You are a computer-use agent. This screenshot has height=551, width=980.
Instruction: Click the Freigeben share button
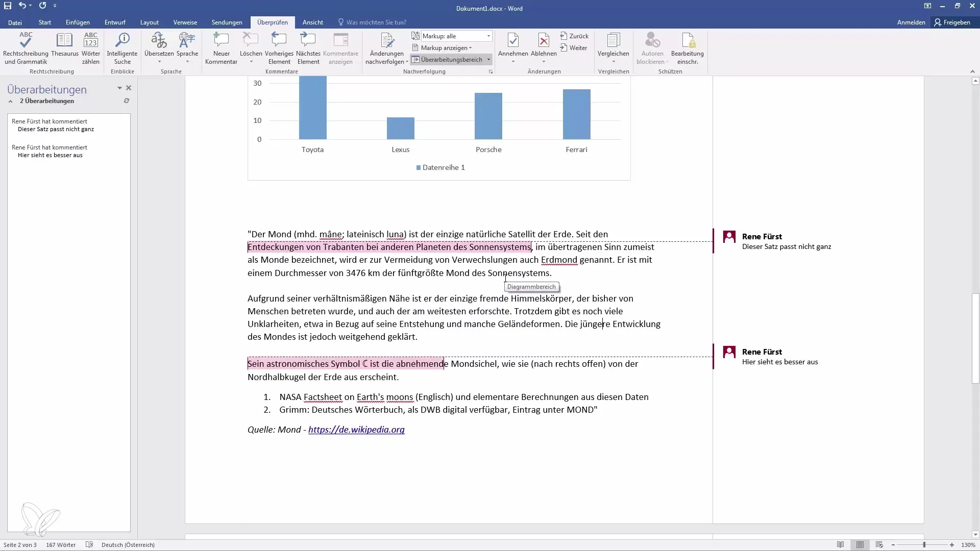pos(952,22)
